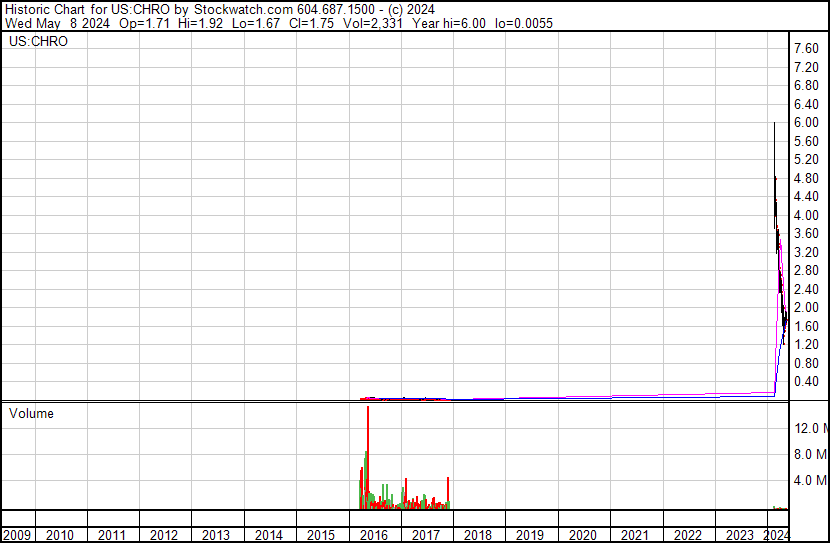Image resolution: width=830 pixels, height=543 pixels.
Task: Click the 4.0 M volume axis label
Action: coord(811,480)
